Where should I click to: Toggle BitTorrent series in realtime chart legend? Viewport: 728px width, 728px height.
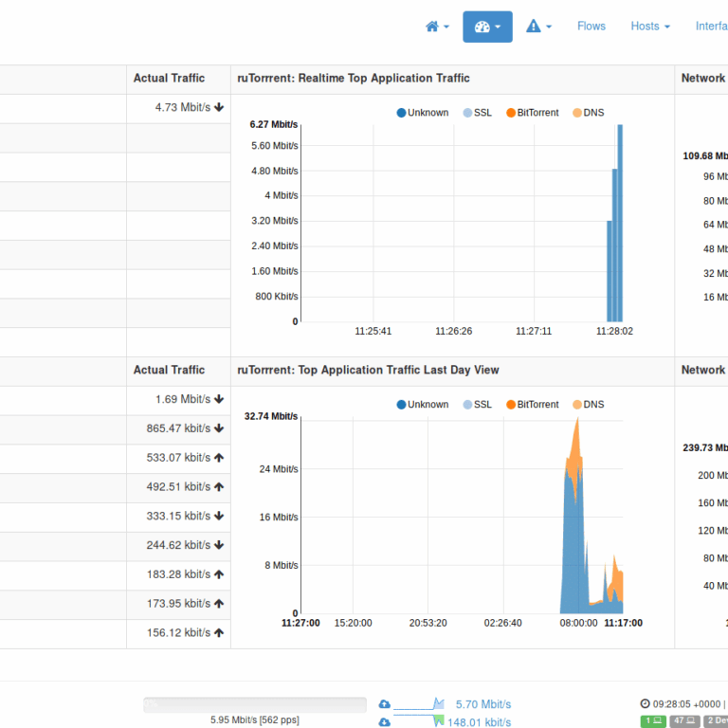pos(533,113)
